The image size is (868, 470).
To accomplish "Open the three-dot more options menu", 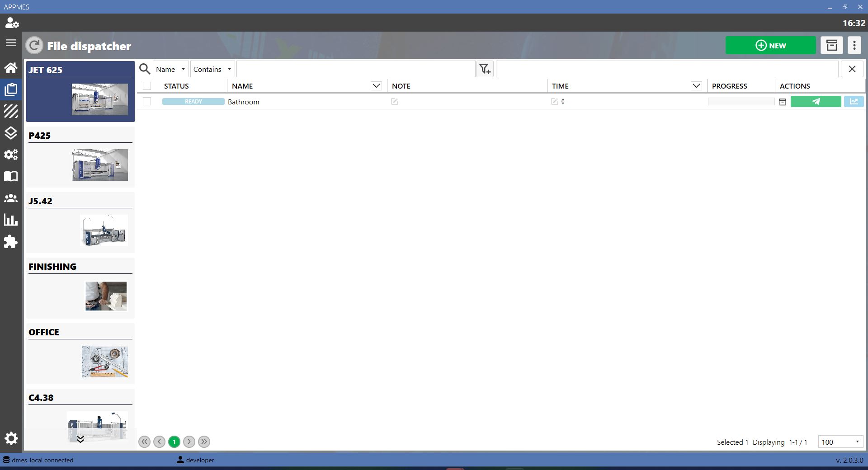I will tap(854, 45).
